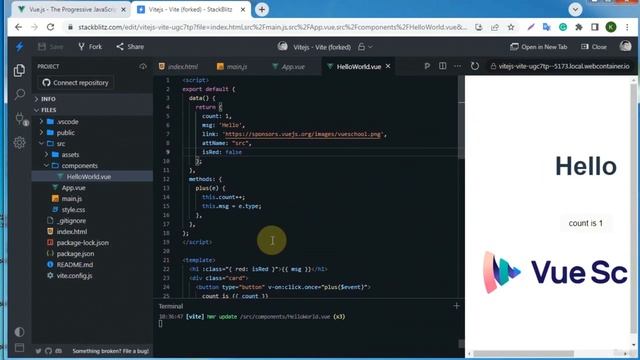Open project visibility lock dropdown

(x=365, y=47)
